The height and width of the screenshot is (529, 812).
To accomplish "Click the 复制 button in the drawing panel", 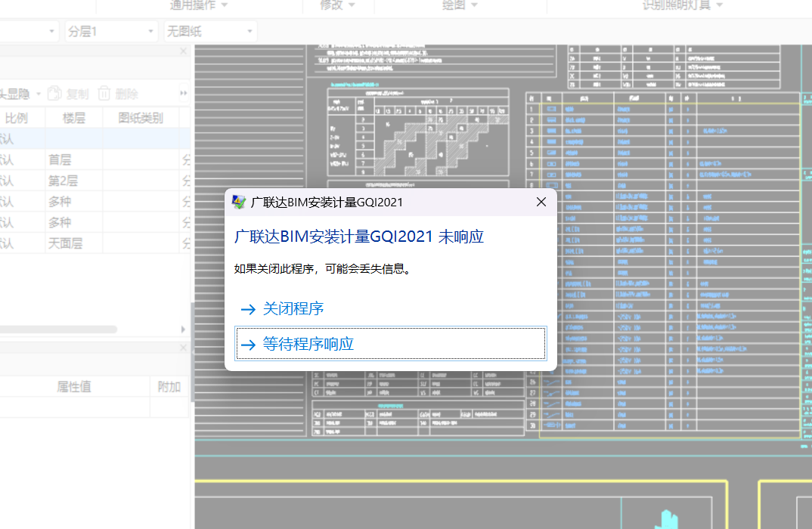I will 68,94.
